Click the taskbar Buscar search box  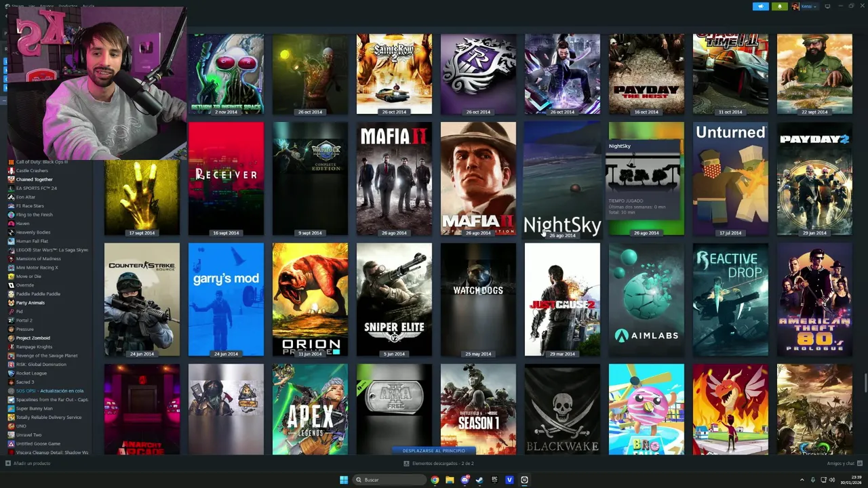391,480
